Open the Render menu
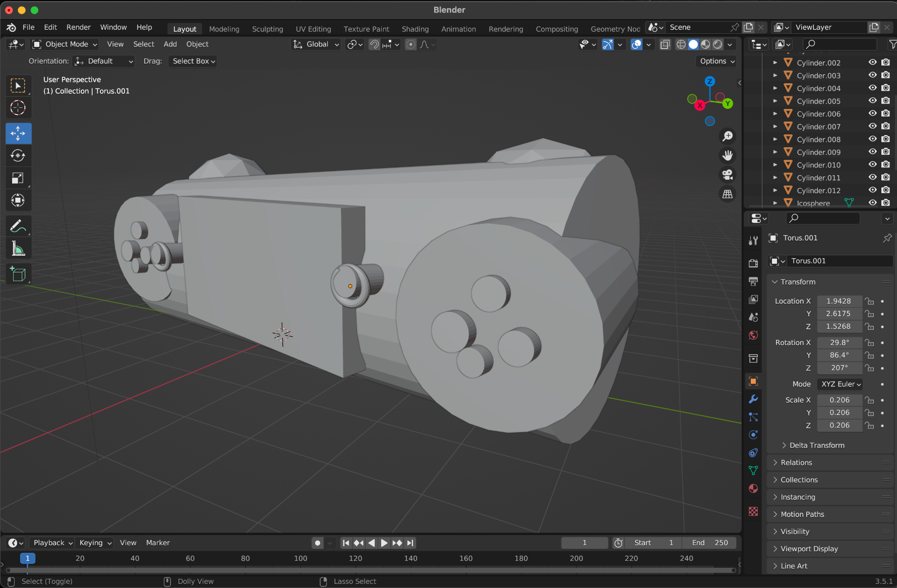 click(x=78, y=27)
